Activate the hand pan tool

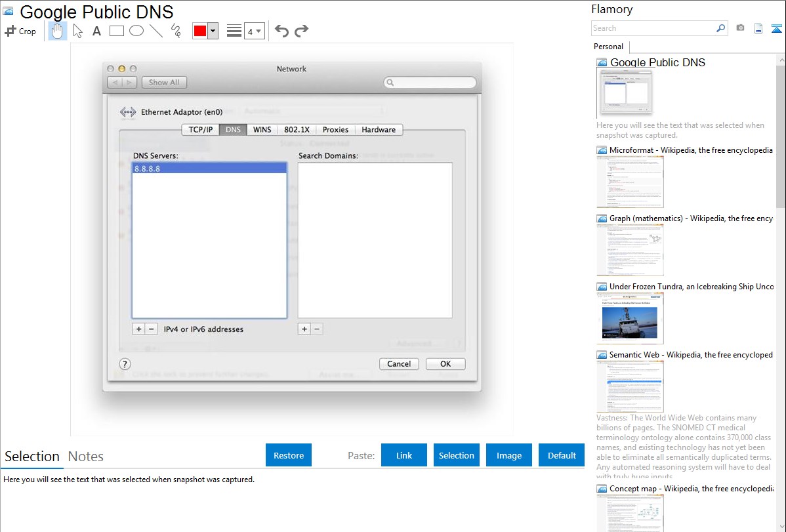pyautogui.click(x=57, y=31)
